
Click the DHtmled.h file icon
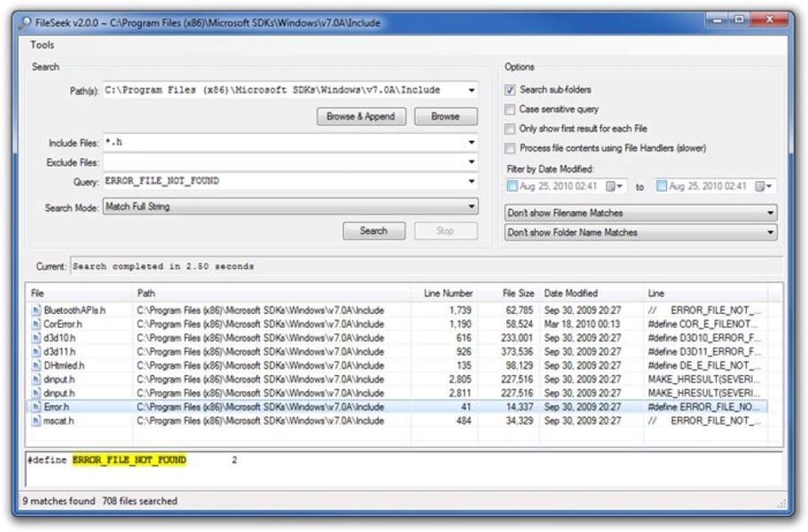point(36,365)
